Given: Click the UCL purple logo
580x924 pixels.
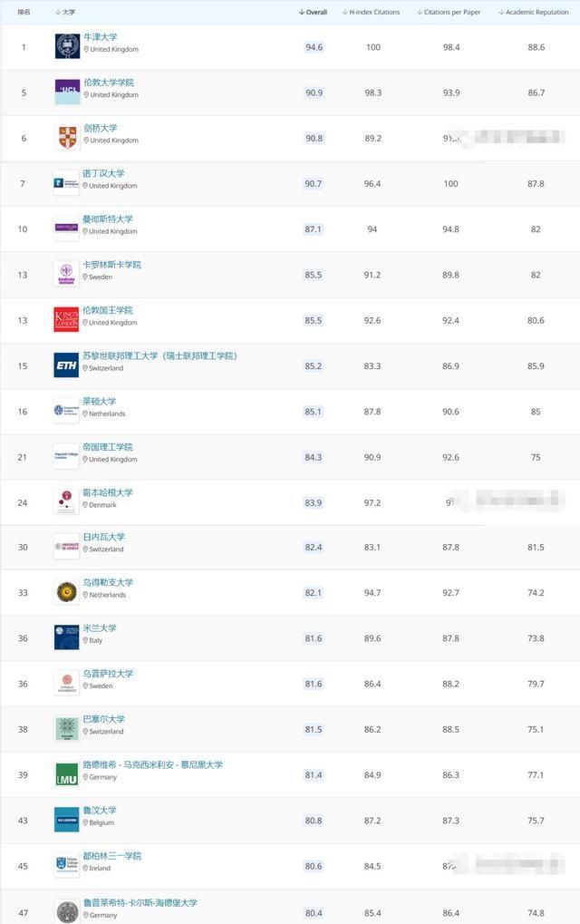Looking at the screenshot, I should tap(67, 92).
